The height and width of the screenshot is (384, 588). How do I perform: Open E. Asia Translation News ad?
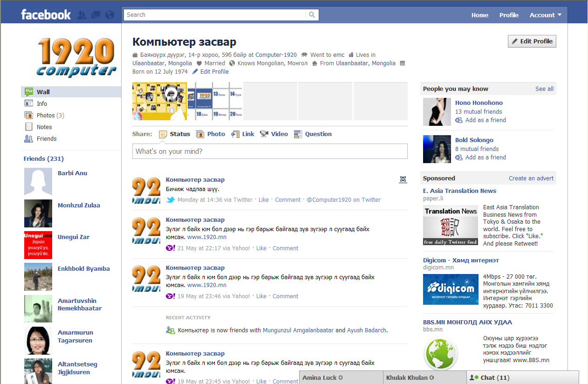[x=459, y=191]
